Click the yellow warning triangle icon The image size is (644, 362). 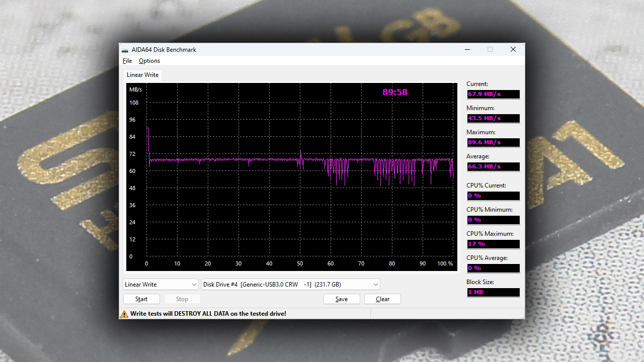coord(124,314)
